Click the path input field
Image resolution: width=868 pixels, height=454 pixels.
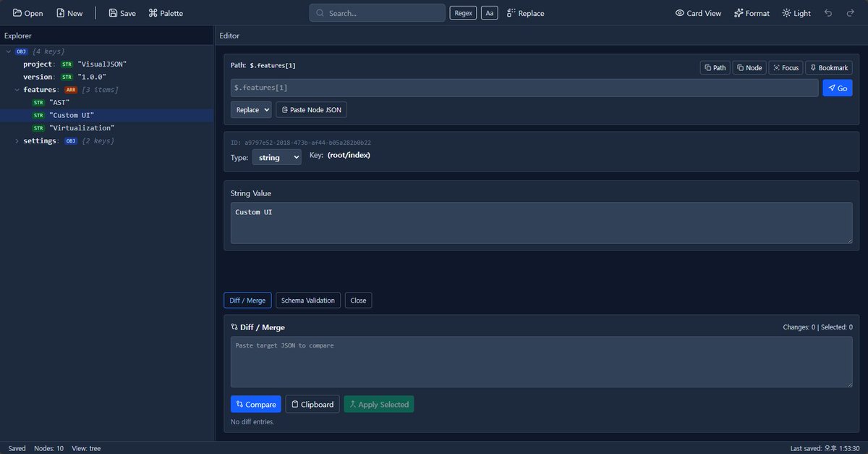pos(524,88)
